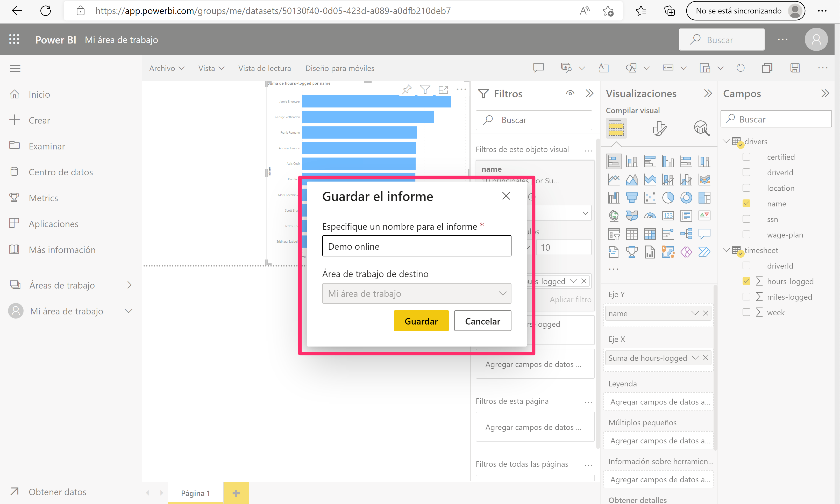
Task: Open focus mode for the chart visual
Action: click(443, 89)
